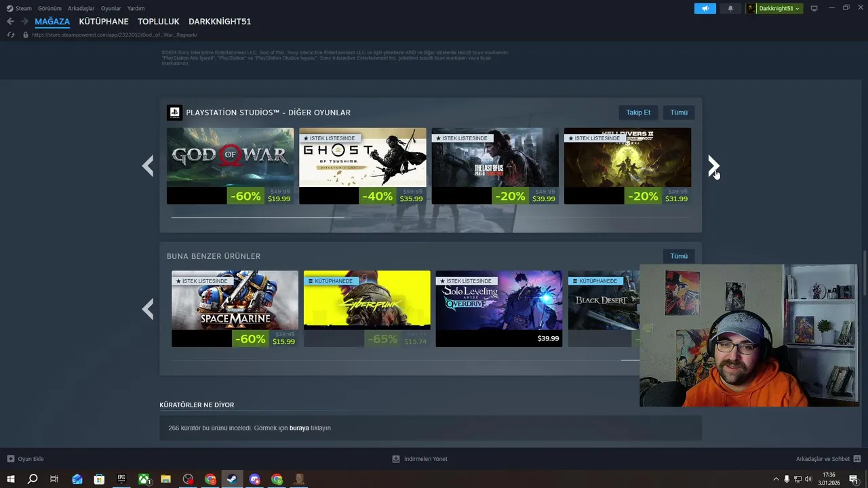Open the Arkadaşlar menu

point(81,8)
